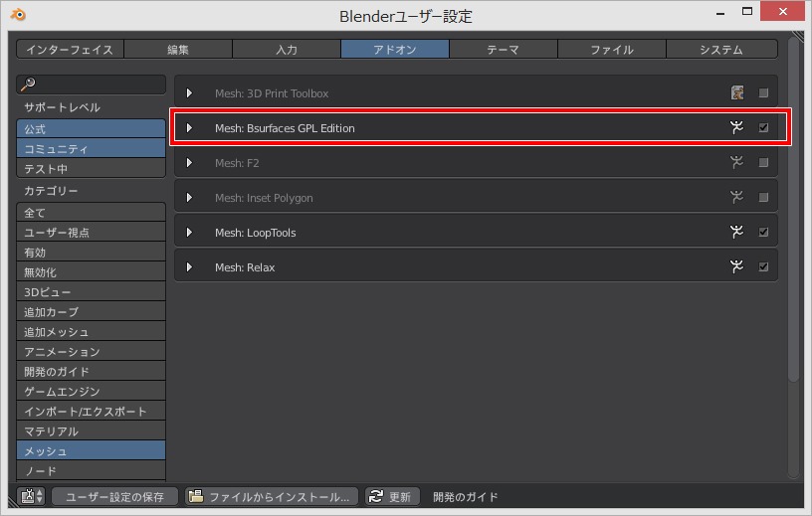Select the 追加メッシュ category
Viewport: 812px width, 516px height.
92,332
